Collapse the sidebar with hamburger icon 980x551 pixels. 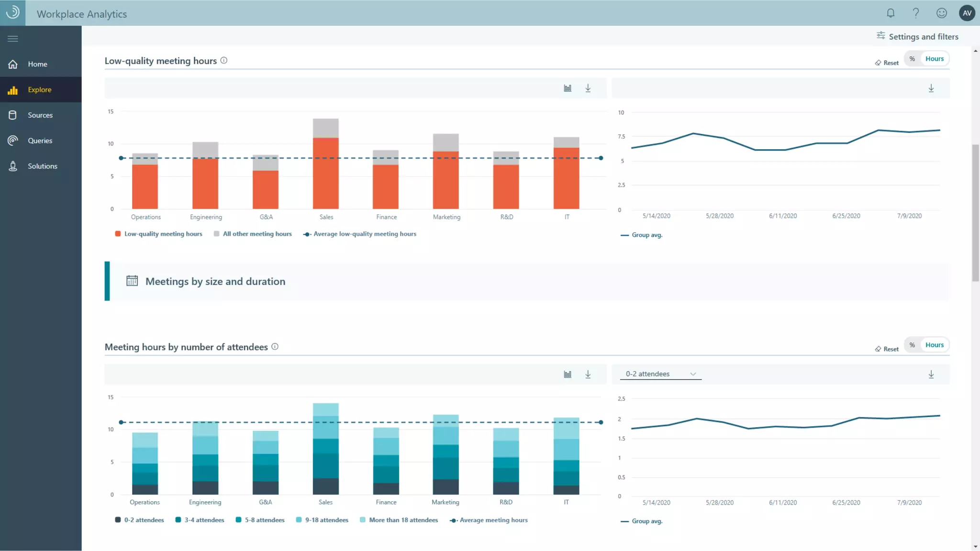tap(13, 39)
